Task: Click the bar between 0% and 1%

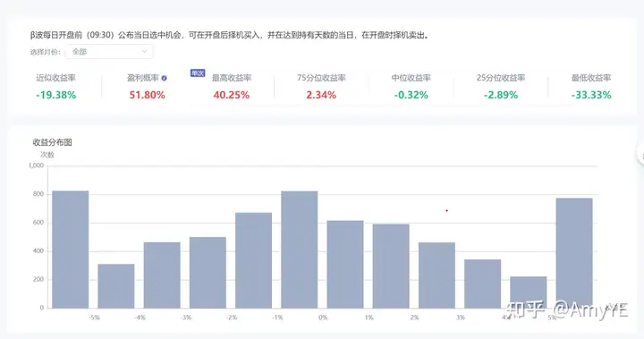Action: 345,264
